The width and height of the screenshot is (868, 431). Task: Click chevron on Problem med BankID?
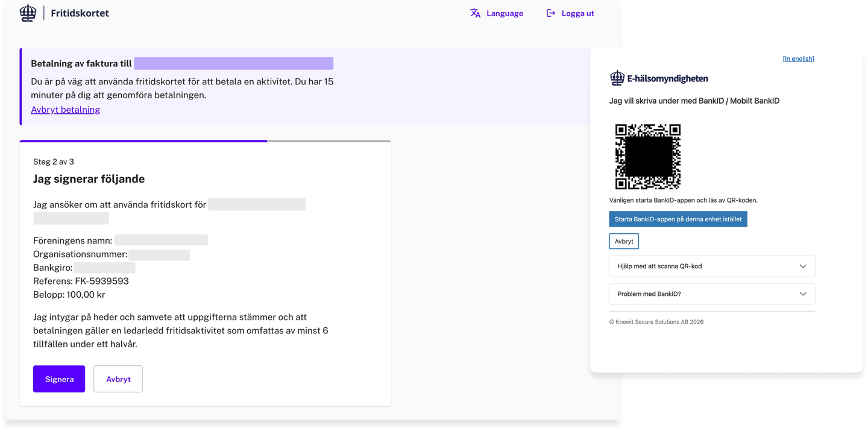[x=802, y=294]
